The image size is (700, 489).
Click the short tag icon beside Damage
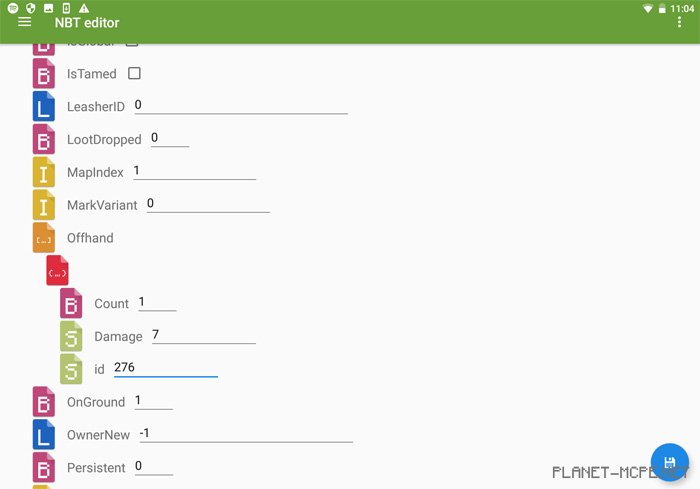pyautogui.click(x=71, y=337)
